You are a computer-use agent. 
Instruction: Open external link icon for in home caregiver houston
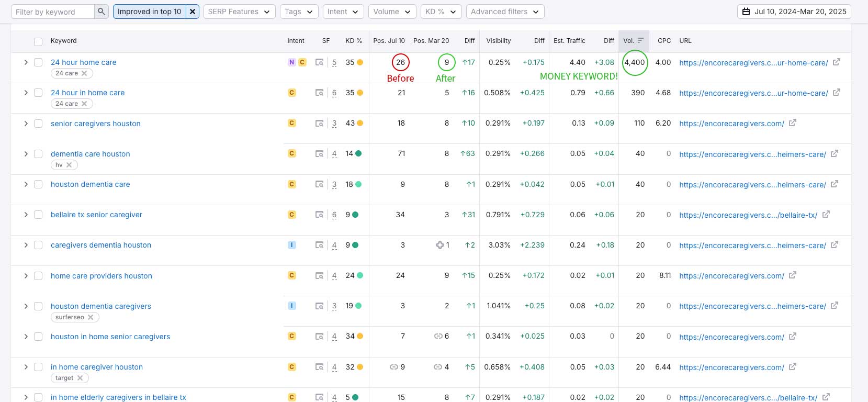[793, 366]
